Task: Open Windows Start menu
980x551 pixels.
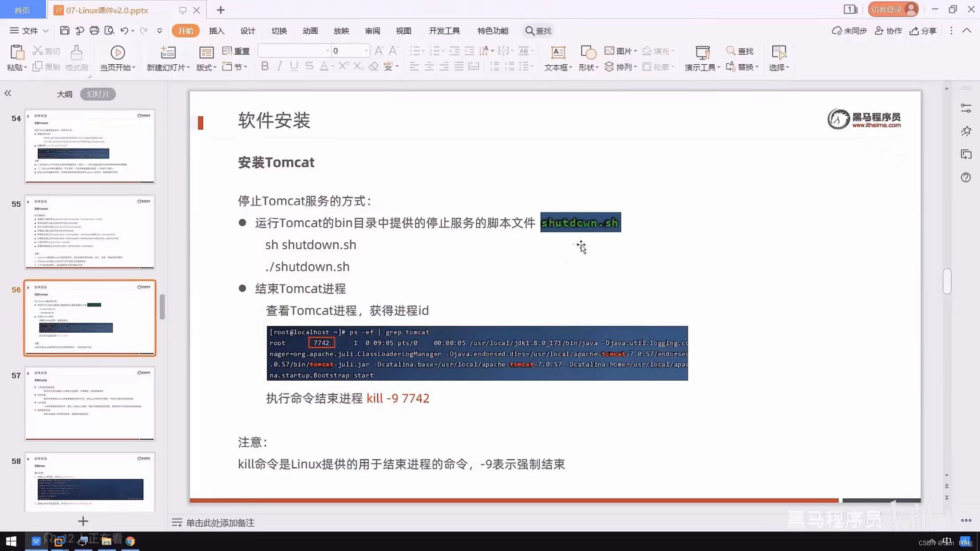Action: [11, 541]
